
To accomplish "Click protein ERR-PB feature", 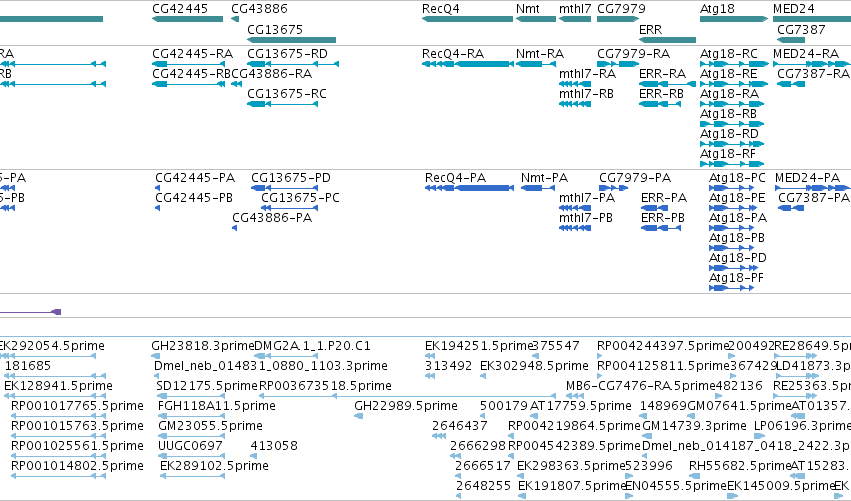I will tap(661, 228).
